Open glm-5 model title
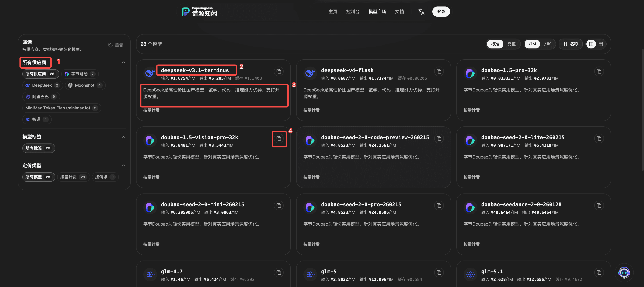This screenshot has height=287, width=644. [x=328, y=271]
